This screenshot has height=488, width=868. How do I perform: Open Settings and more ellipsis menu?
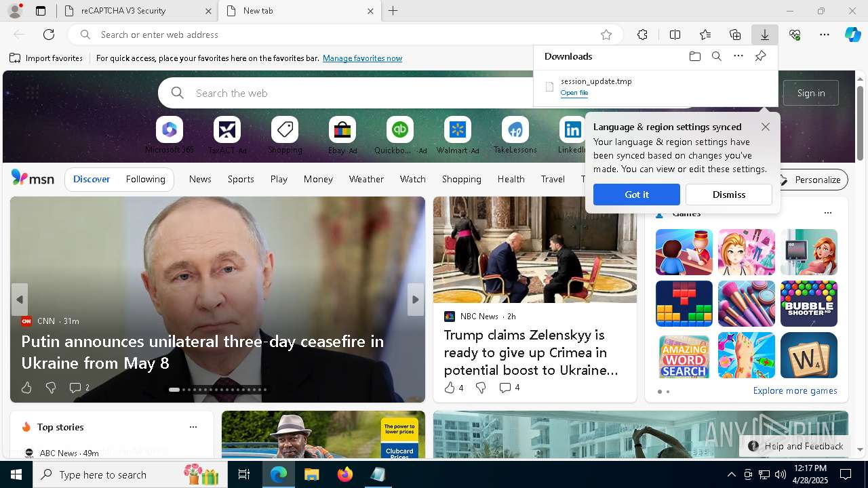(x=825, y=35)
